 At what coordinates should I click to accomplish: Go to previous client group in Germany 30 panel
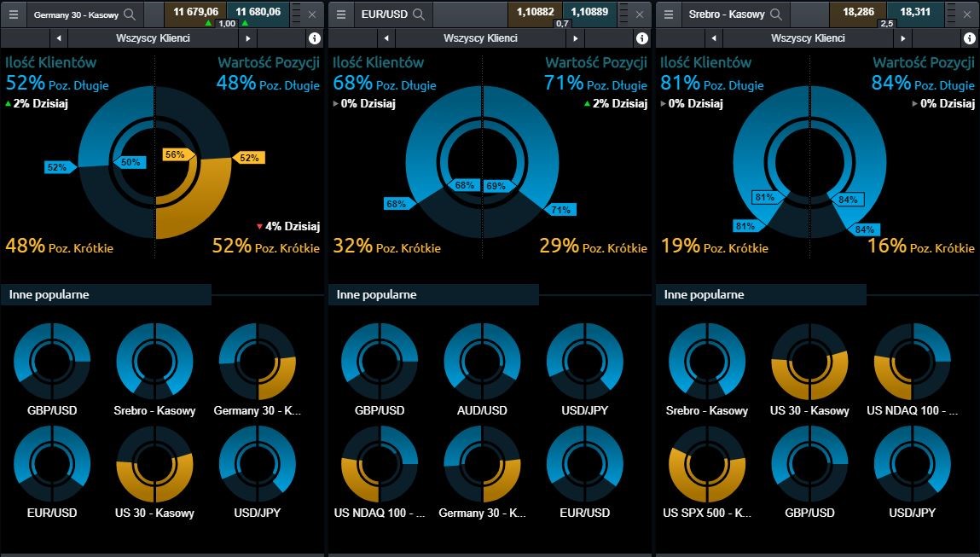58,38
